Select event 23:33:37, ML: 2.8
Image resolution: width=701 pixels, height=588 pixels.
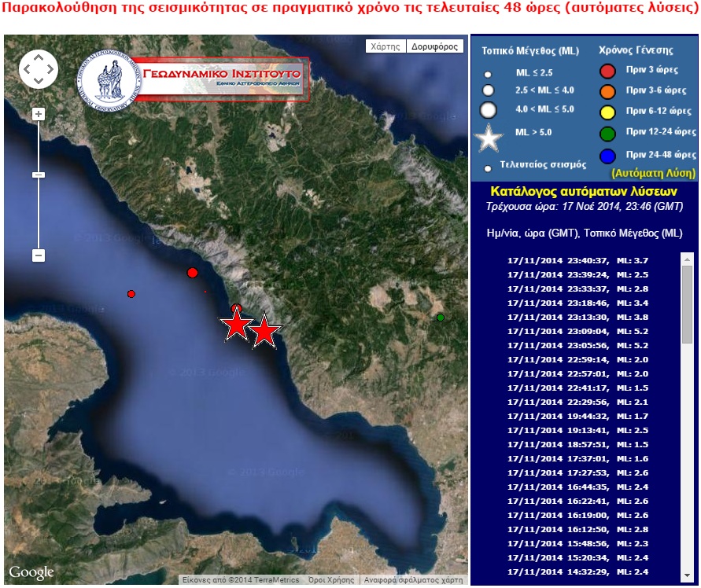coord(577,289)
